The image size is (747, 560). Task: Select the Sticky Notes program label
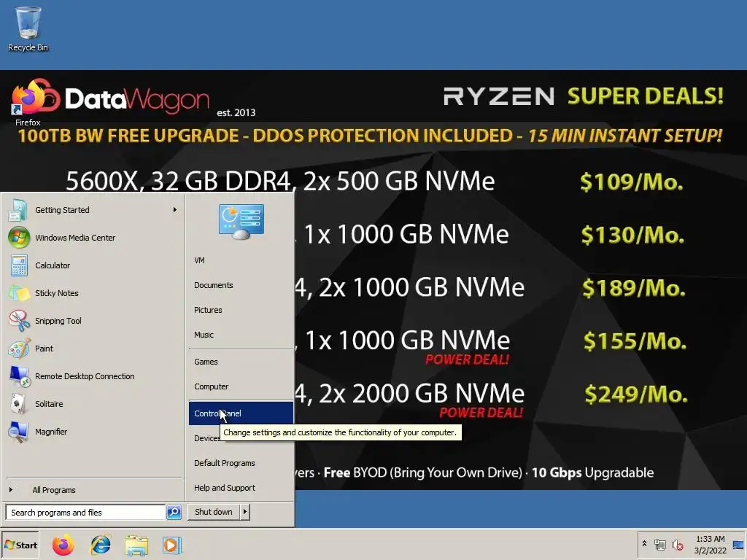coord(57,293)
